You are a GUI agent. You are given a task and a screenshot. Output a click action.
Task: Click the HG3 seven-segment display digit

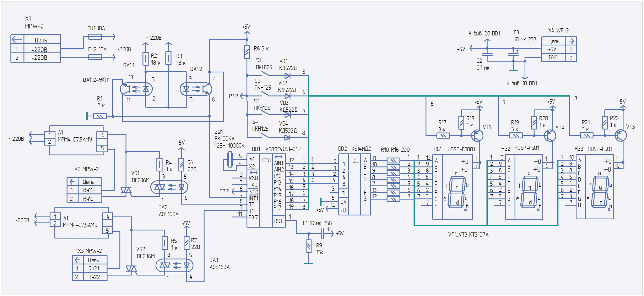(x=600, y=192)
